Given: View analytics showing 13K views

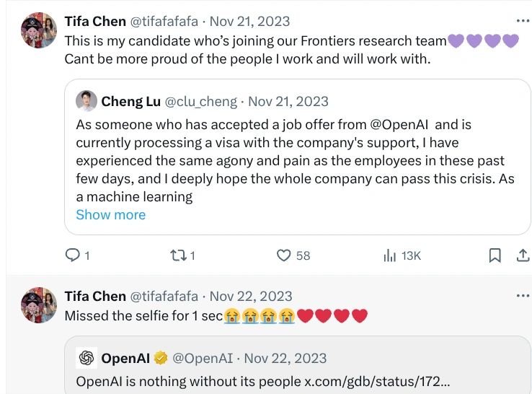Looking at the screenshot, I should (x=389, y=255).
